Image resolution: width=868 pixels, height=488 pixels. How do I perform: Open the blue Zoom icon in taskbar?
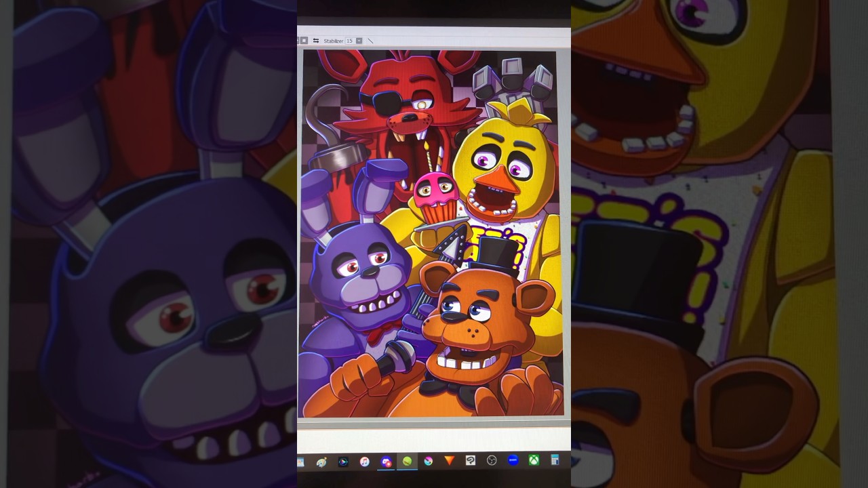pyautogui.click(x=513, y=460)
